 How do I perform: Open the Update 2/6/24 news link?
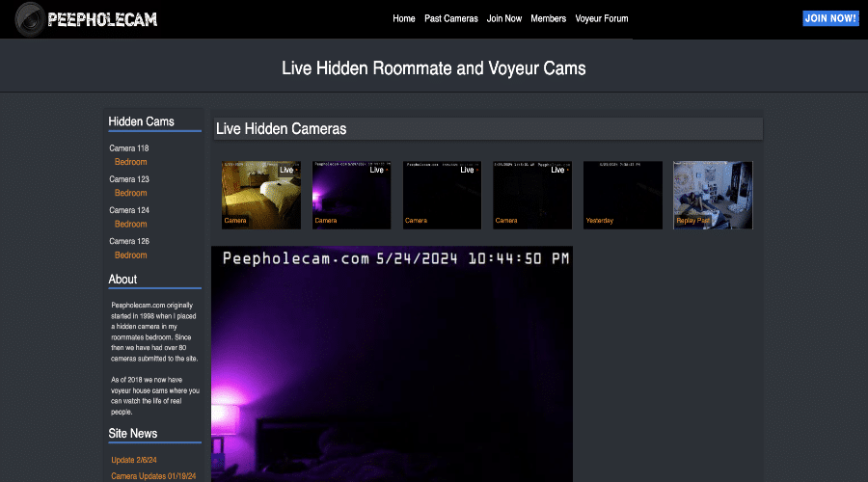tap(134, 460)
